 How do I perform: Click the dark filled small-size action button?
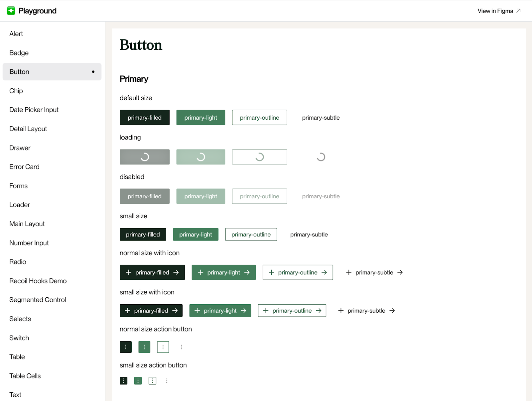pos(124,381)
